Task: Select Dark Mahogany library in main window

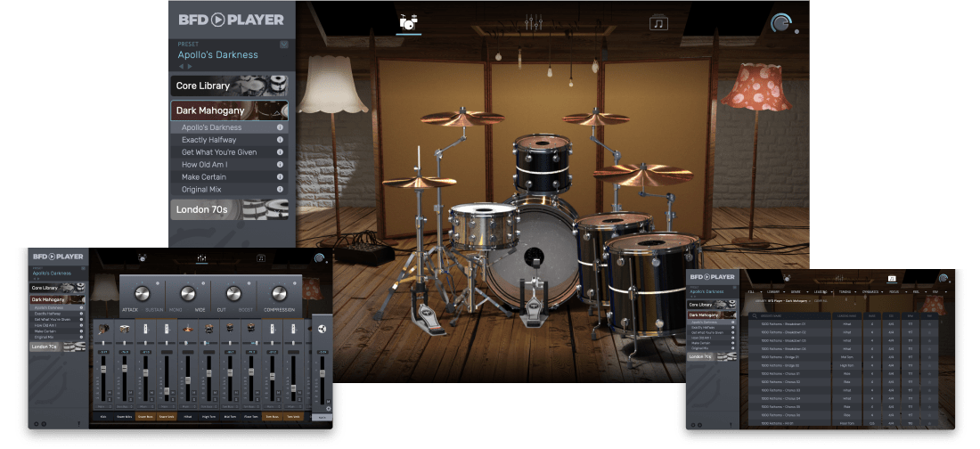Action: click(x=229, y=110)
